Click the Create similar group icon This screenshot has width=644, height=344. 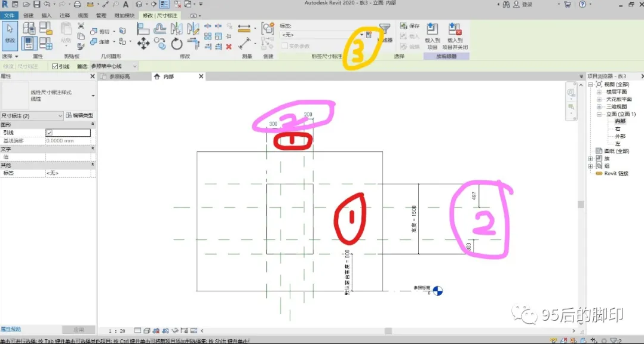tap(268, 28)
